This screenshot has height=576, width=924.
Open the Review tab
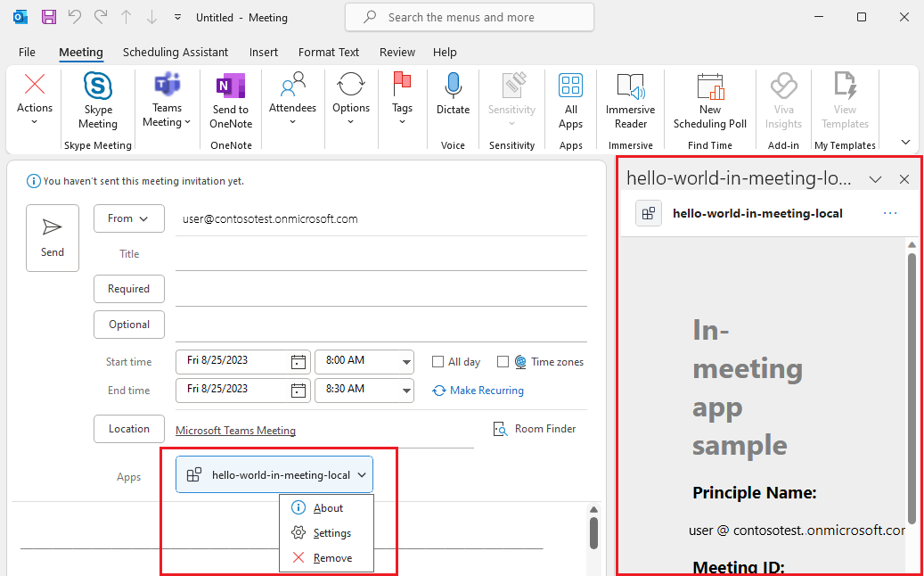(397, 52)
